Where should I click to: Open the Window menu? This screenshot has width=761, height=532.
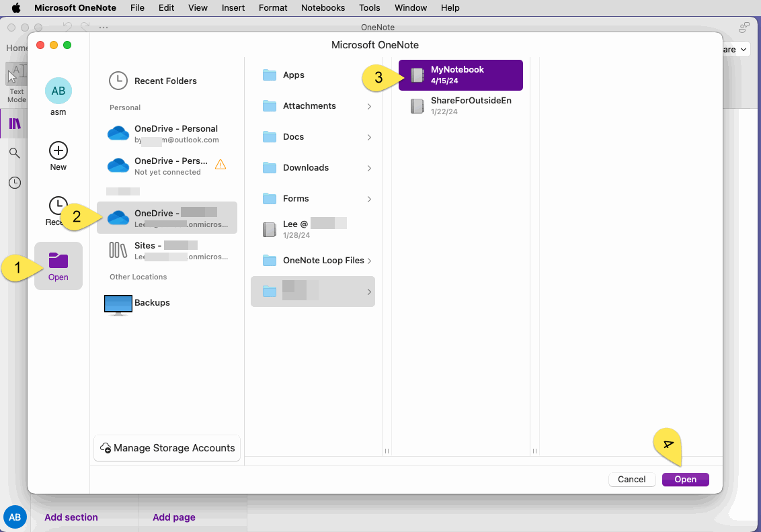tap(411, 8)
